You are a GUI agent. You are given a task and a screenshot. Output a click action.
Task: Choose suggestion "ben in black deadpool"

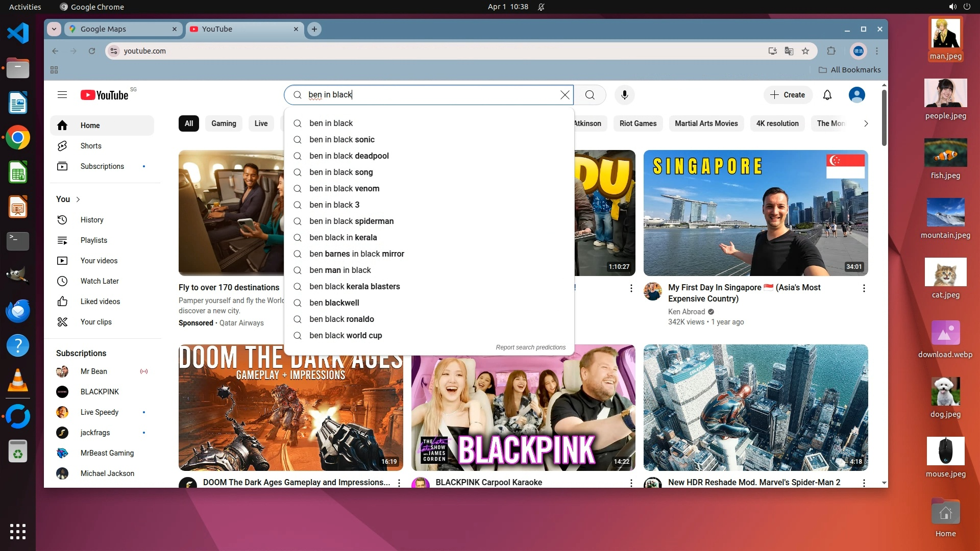(x=349, y=156)
